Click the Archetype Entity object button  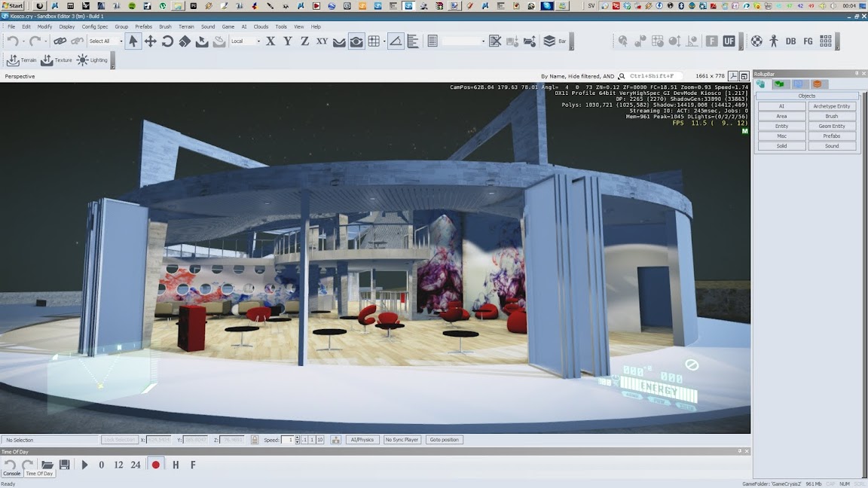(832, 106)
